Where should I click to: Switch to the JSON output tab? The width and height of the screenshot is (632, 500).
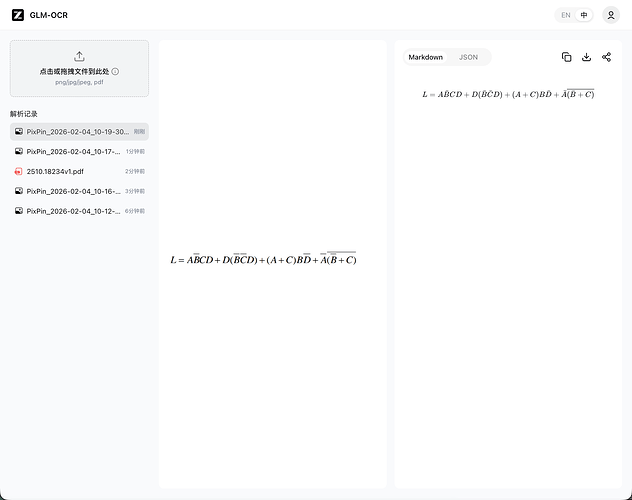[x=468, y=57]
